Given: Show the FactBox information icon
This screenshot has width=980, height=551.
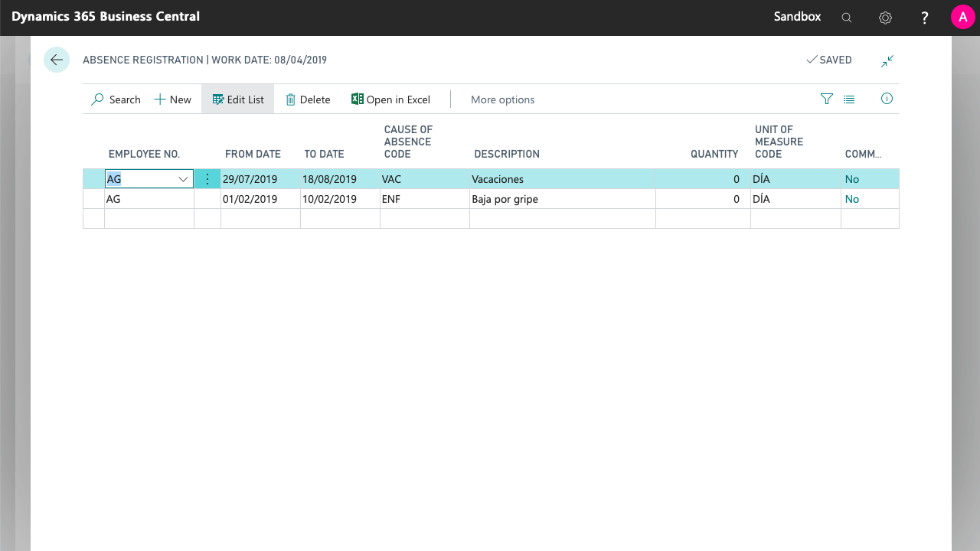Looking at the screenshot, I should point(887,99).
